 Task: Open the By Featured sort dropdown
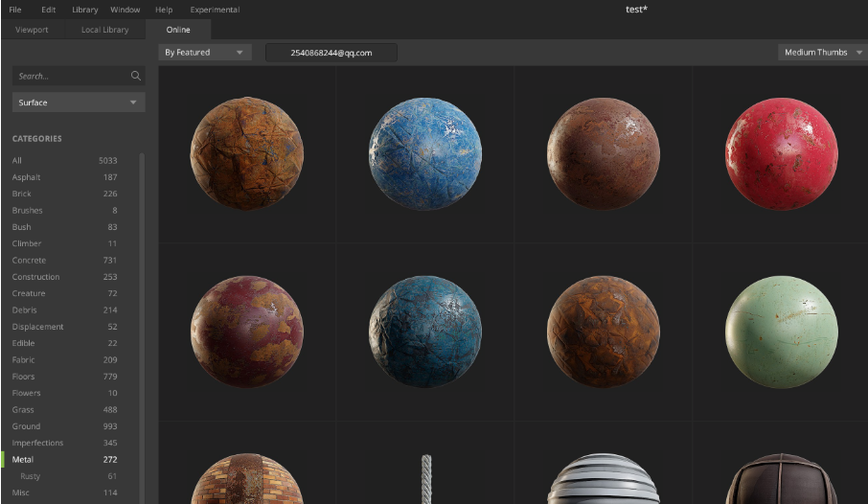point(205,52)
